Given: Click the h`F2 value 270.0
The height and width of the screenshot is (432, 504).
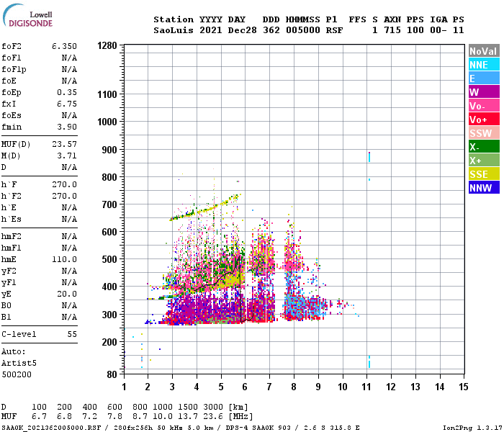Looking at the screenshot, I should (x=64, y=196).
